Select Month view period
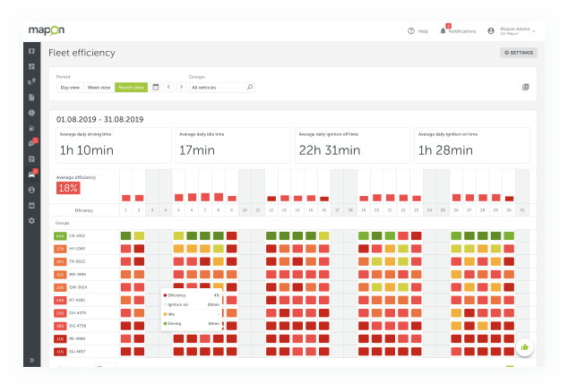This screenshot has width=568, height=392. coord(131,88)
